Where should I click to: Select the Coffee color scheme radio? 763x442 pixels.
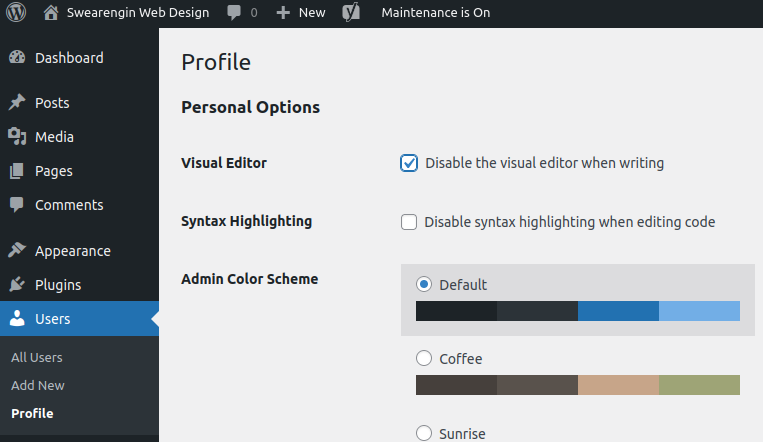click(x=424, y=358)
